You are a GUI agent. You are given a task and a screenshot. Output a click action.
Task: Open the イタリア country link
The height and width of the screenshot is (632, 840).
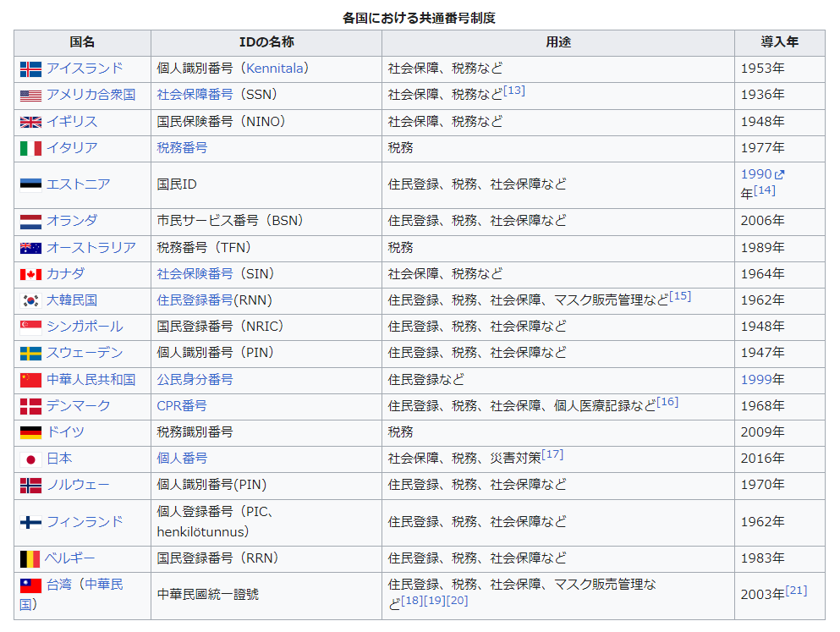pyautogui.click(x=72, y=148)
